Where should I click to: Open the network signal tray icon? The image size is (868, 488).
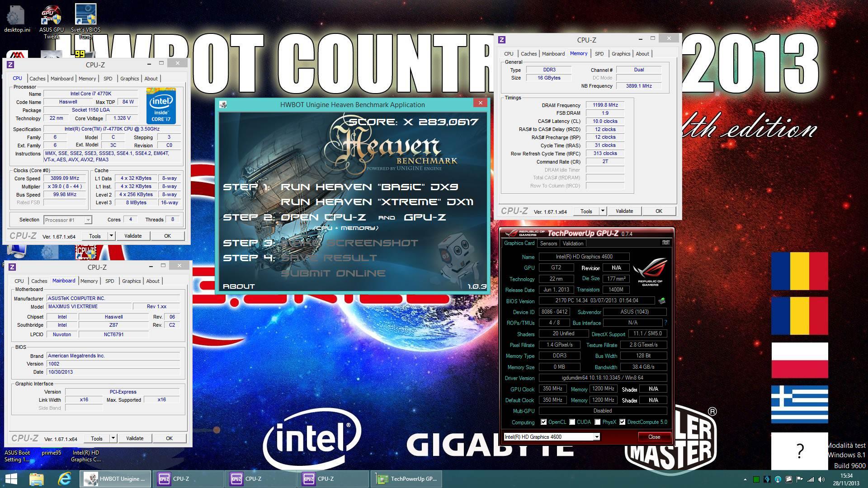(811, 479)
